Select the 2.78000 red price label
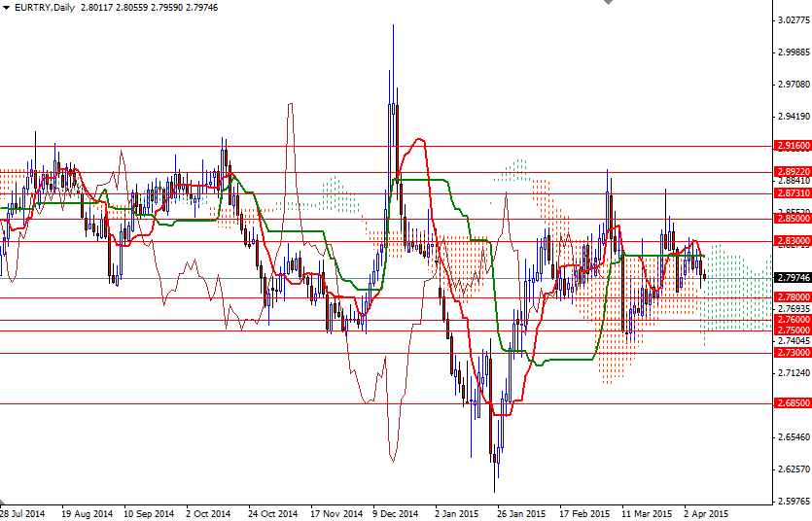 [x=793, y=297]
